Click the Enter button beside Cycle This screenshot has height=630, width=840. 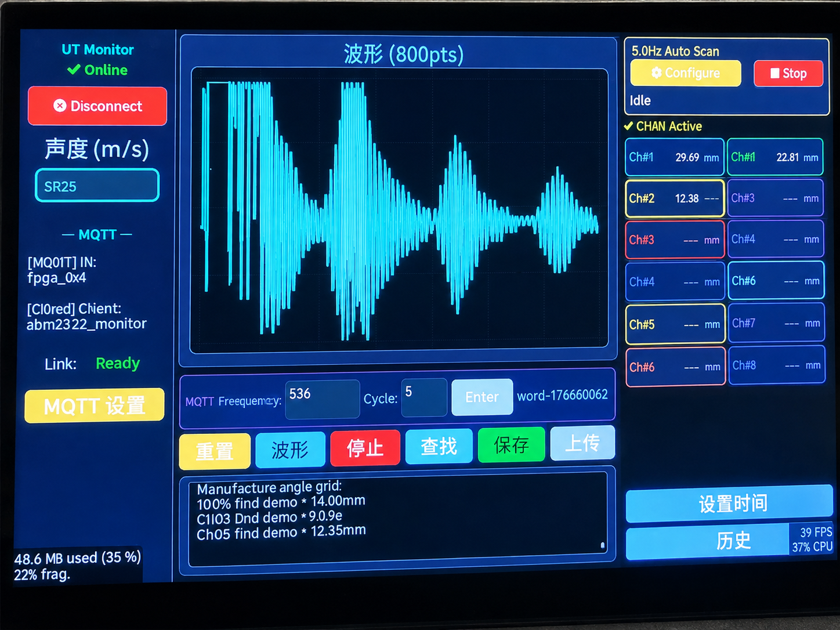pos(482,397)
